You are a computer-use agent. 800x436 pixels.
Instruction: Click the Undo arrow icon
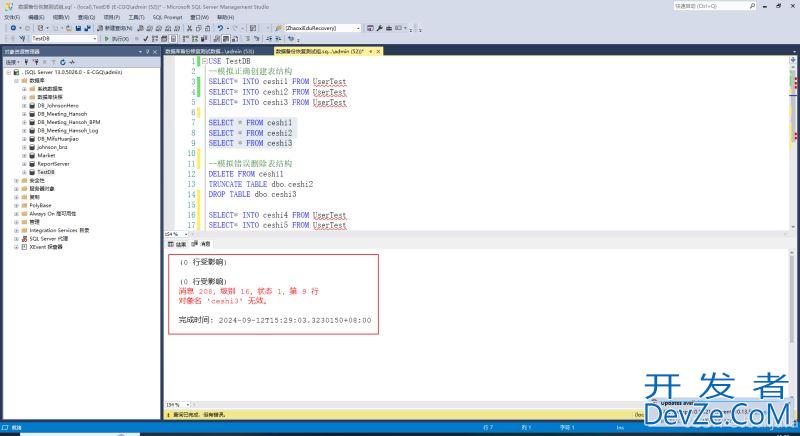click(220, 28)
